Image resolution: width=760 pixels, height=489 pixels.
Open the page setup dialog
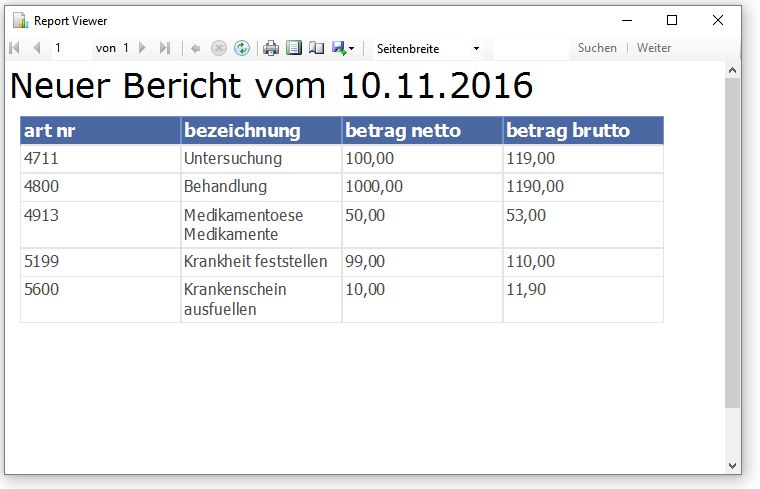click(316, 48)
